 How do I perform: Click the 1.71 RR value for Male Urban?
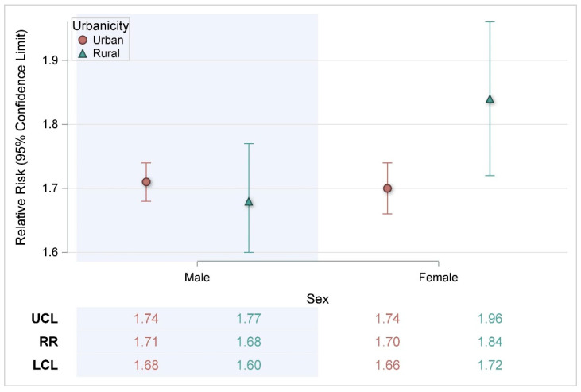click(x=146, y=342)
